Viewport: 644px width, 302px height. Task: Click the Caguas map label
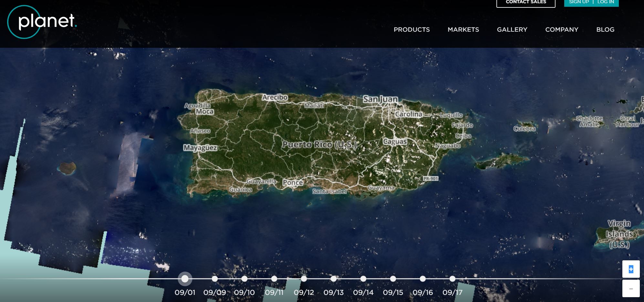(395, 141)
